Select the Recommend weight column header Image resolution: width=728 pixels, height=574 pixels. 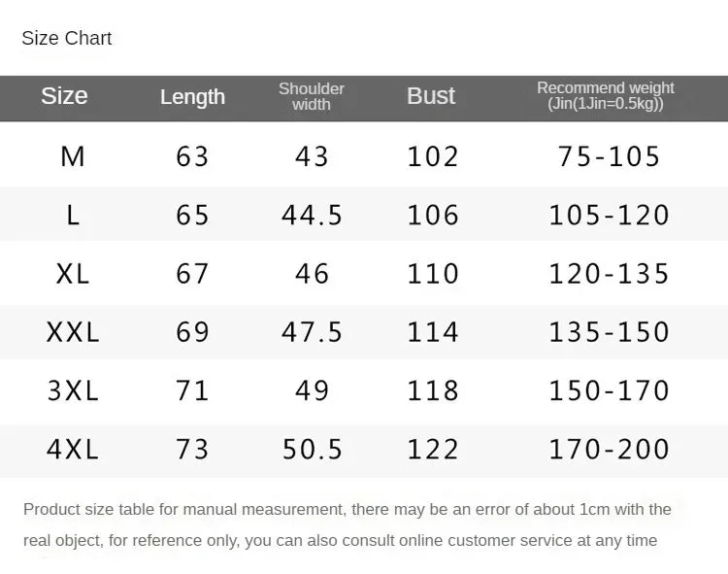pyautogui.click(x=606, y=95)
